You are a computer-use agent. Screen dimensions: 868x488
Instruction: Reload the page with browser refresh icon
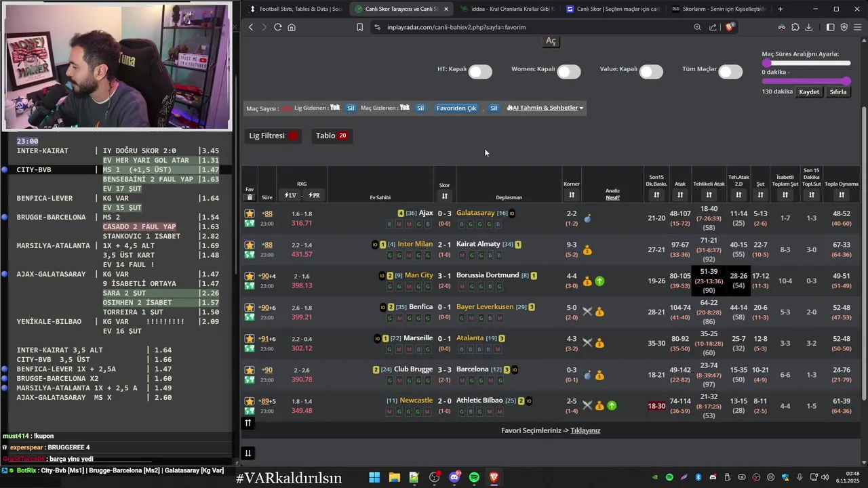(x=277, y=27)
